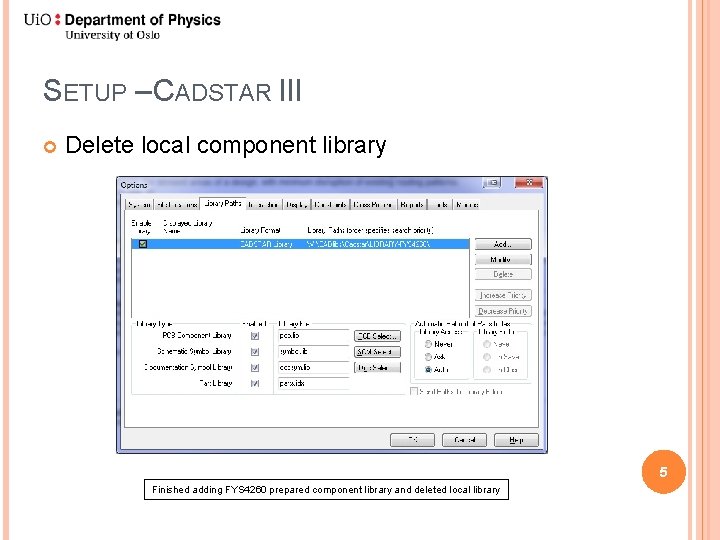
Task: Click the Add... button
Action: point(503,244)
